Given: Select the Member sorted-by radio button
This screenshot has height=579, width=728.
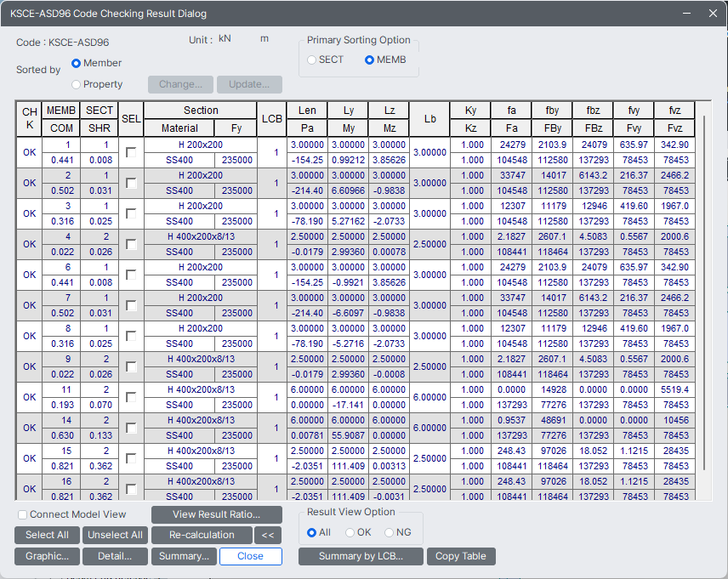Looking at the screenshot, I should (x=77, y=63).
